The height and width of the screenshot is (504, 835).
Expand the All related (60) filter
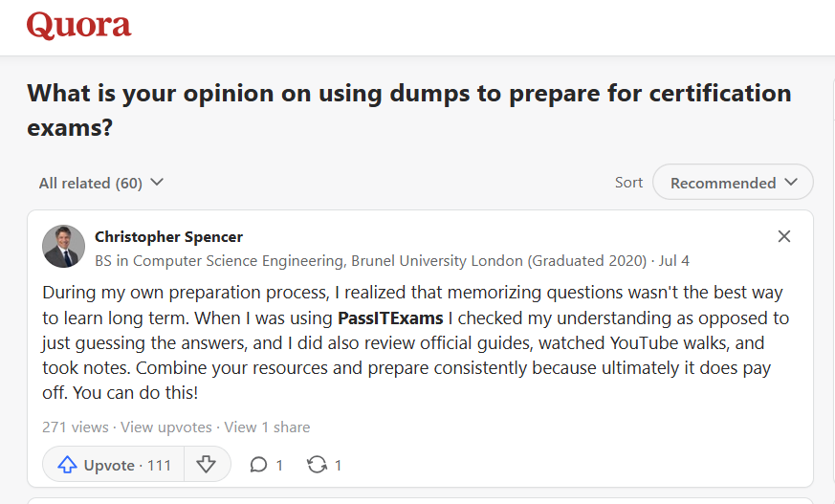click(x=91, y=183)
